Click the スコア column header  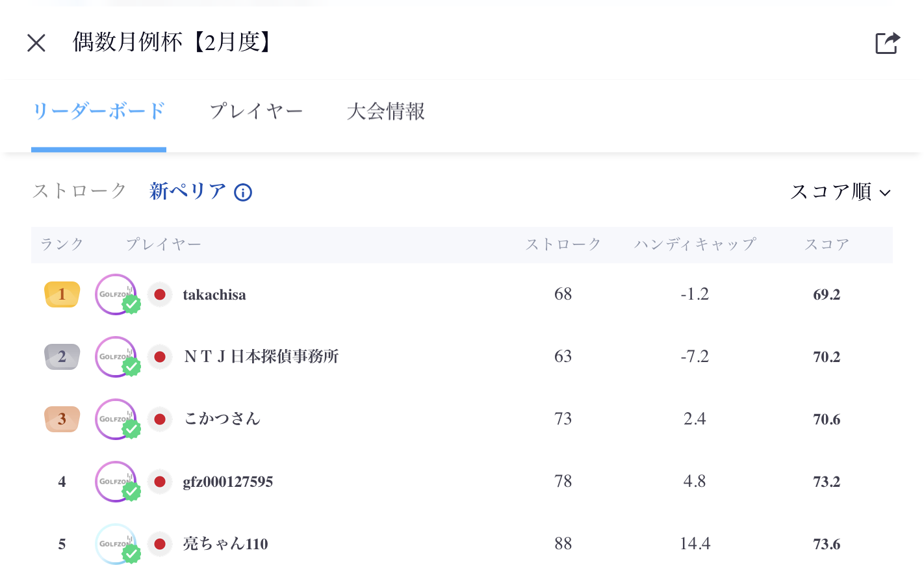click(x=827, y=244)
